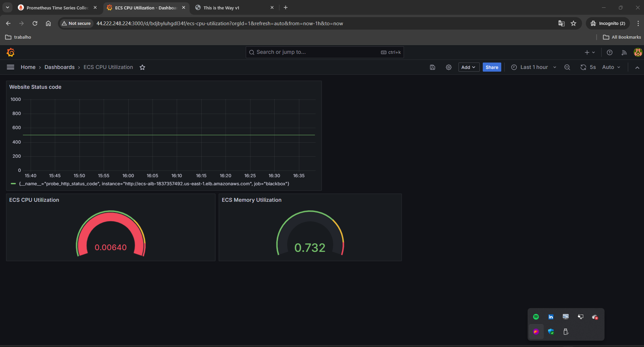
Task: Open ECS CPU Utilization panel title
Action: [x=34, y=200]
